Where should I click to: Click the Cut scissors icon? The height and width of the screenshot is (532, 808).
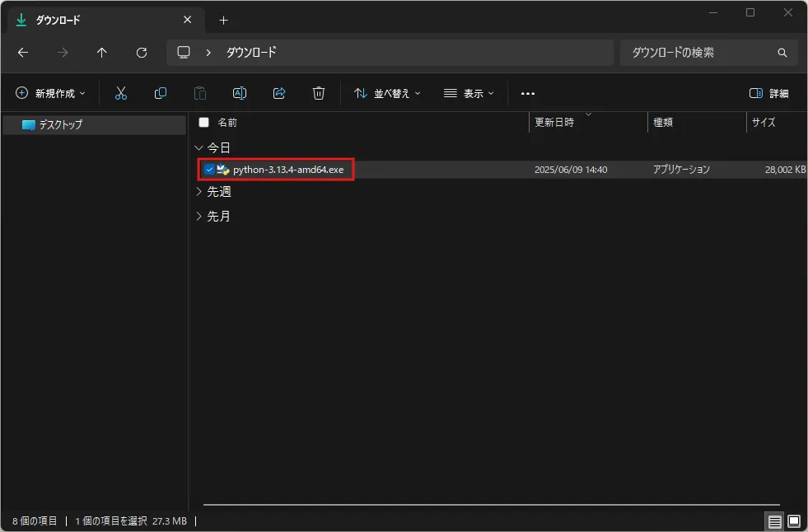click(x=120, y=93)
